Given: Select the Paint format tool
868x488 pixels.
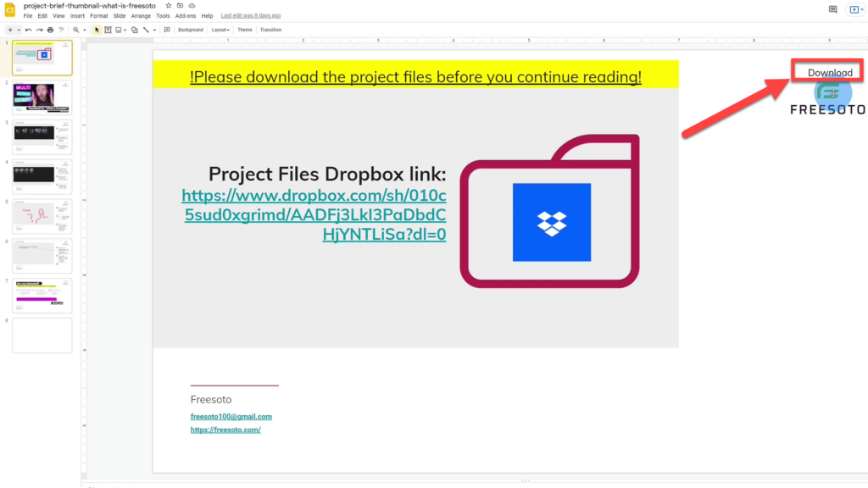Looking at the screenshot, I should [61, 30].
